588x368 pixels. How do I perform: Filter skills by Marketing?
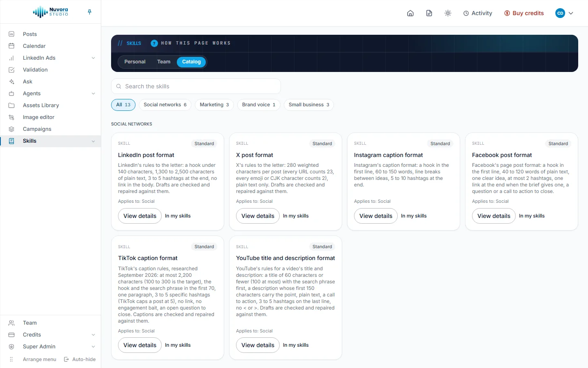[x=214, y=105]
